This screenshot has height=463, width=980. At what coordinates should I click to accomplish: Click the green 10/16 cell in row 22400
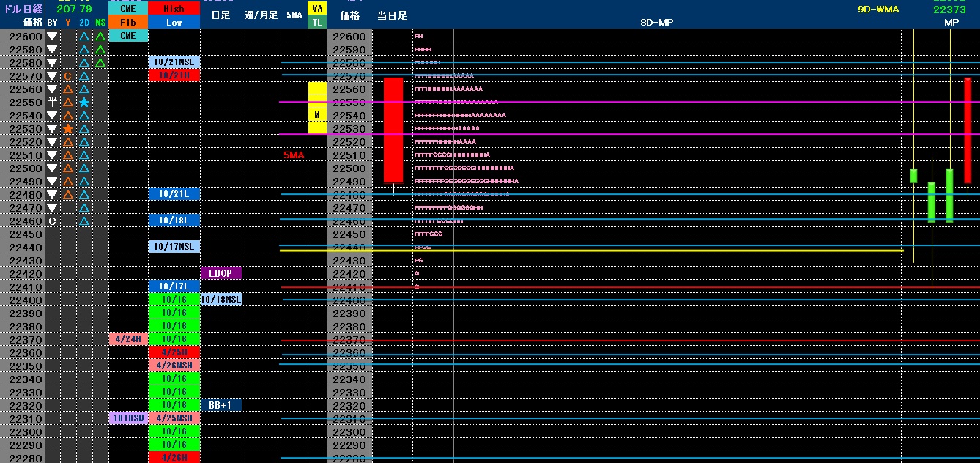point(174,300)
